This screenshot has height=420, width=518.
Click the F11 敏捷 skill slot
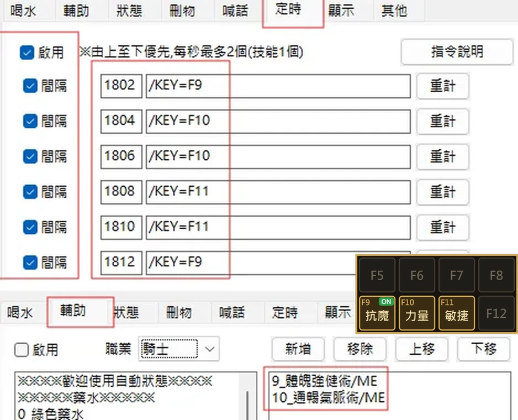457,313
